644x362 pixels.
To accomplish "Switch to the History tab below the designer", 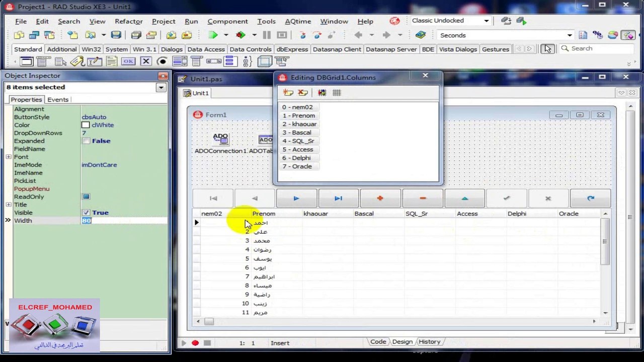I will coord(430,342).
